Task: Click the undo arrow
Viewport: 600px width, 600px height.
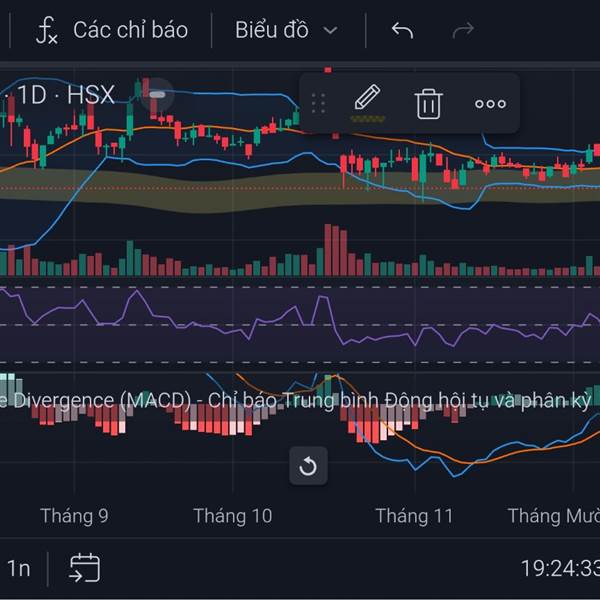Action: (x=402, y=30)
